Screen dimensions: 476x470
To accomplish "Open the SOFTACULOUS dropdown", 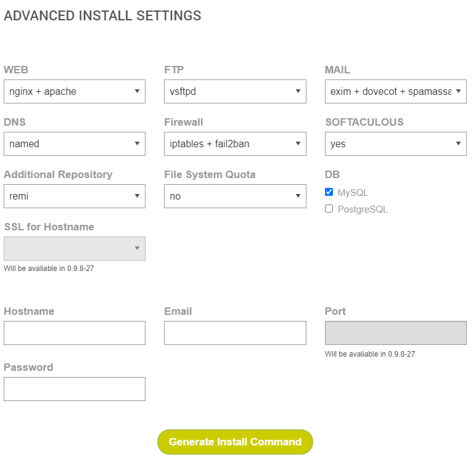I will tap(395, 144).
